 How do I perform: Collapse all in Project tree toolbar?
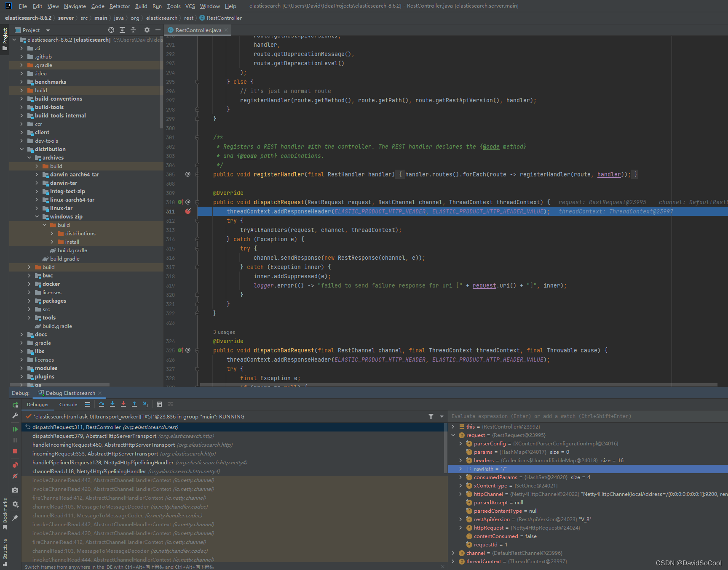(x=133, y=30)
